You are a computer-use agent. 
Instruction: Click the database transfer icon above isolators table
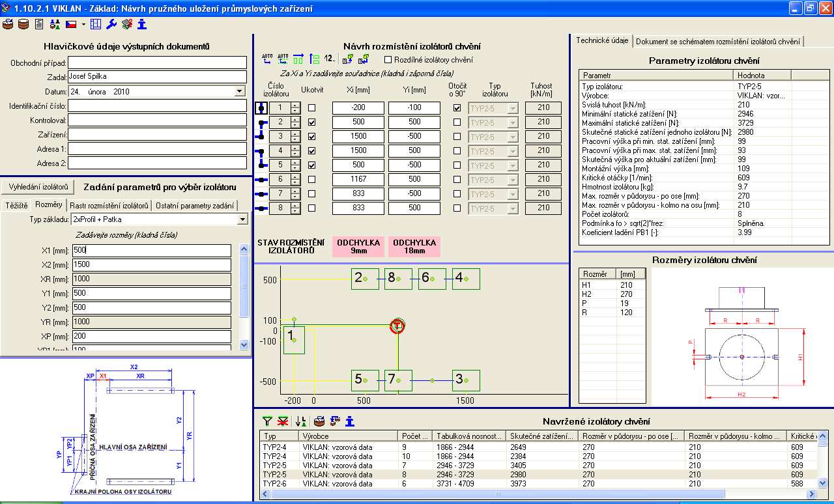(335, 421)
